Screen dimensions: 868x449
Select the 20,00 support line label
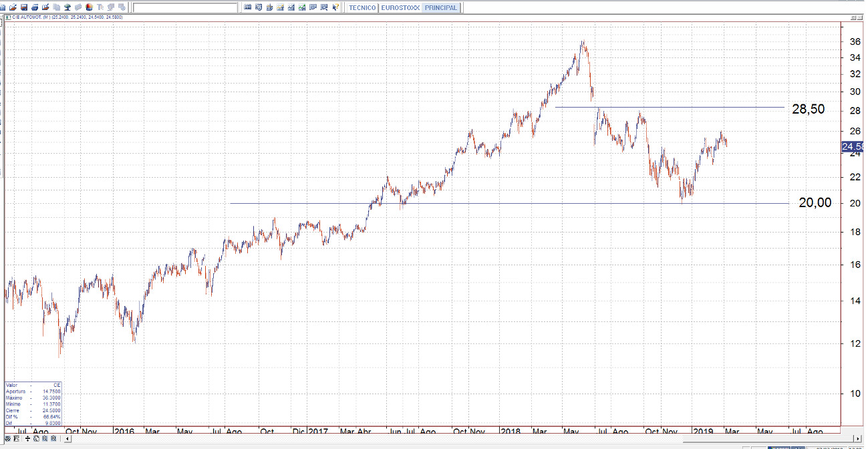click(815, 203)
